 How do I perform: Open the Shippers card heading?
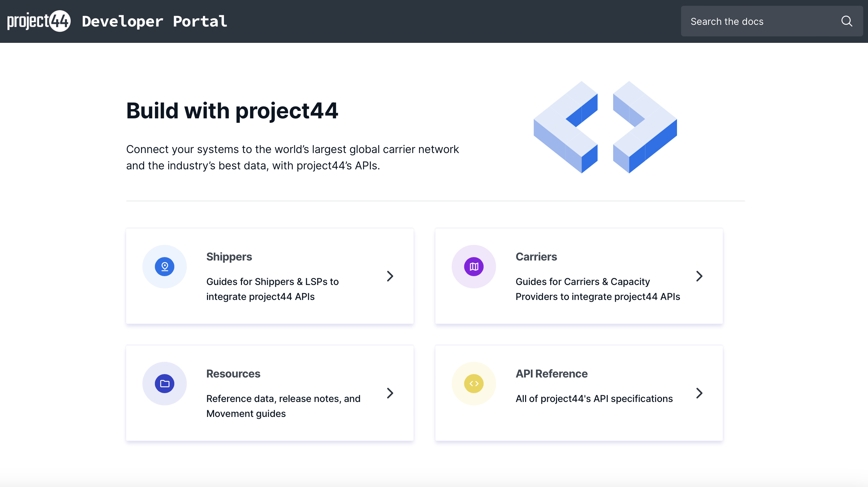click(229, 257)
